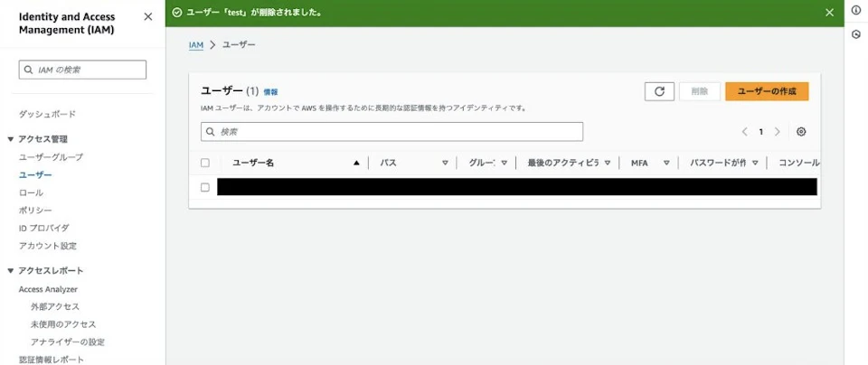Sort by MFA column arrow
Screen dimensions: 868x365
click(x=666, y=164)
